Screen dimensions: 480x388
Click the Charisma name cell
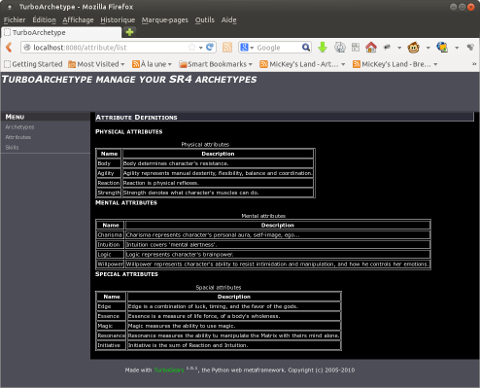pyautogui.click(x=110, y=235)
